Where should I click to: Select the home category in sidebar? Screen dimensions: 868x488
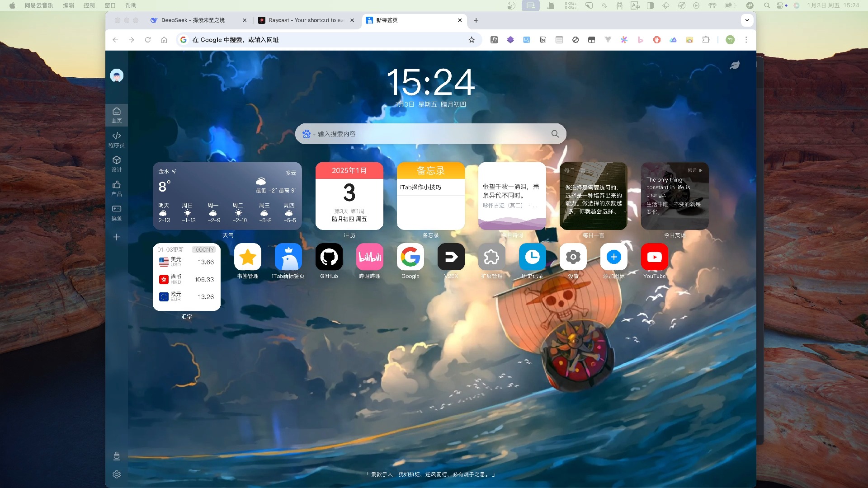pyautogui.click(x=117, y=115)
